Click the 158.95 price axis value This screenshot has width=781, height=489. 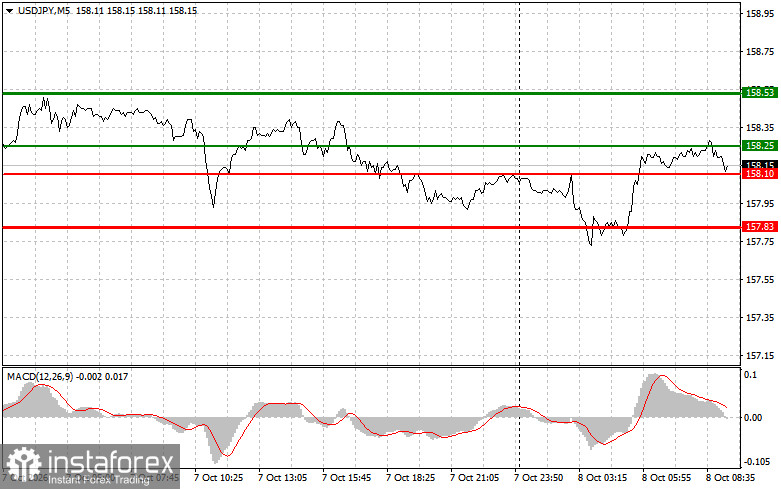(760, 14)
